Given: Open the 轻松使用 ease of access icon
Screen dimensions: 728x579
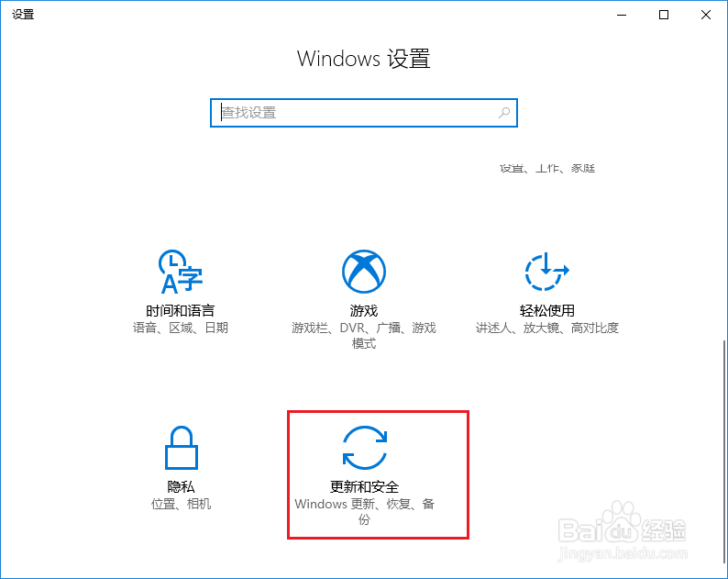Looking at the screenshot, I should [x=547, y=272].
